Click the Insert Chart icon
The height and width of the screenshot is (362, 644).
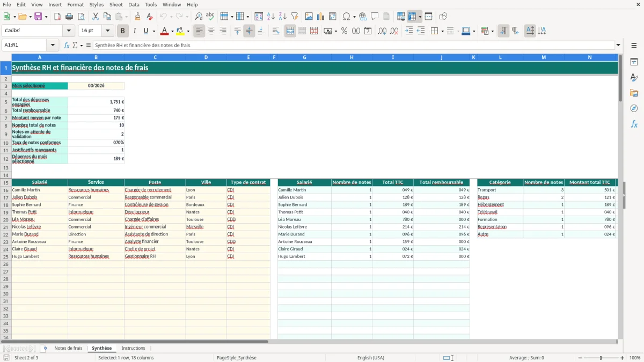(321, 17)
